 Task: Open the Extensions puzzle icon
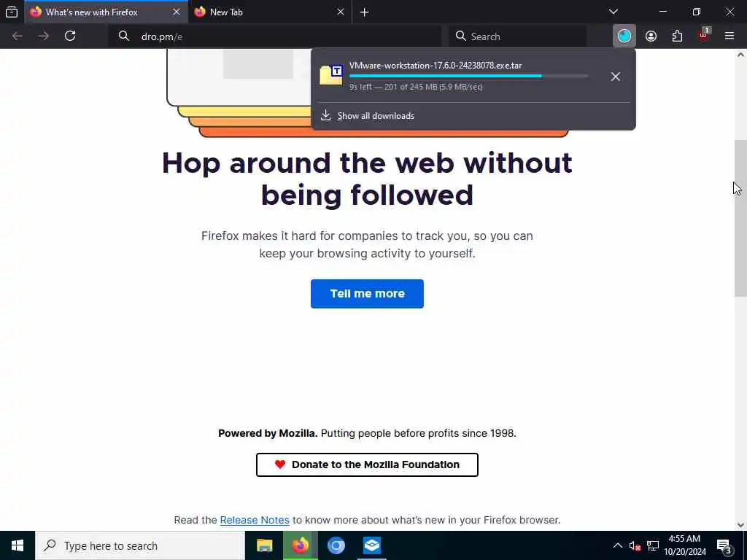click(677, 36)
